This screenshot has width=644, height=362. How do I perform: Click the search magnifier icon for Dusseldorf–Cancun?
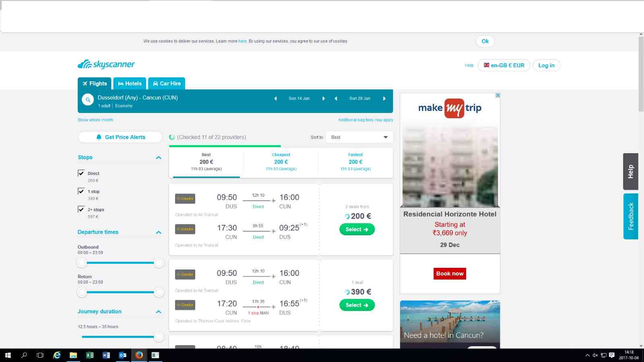[88, 99]
